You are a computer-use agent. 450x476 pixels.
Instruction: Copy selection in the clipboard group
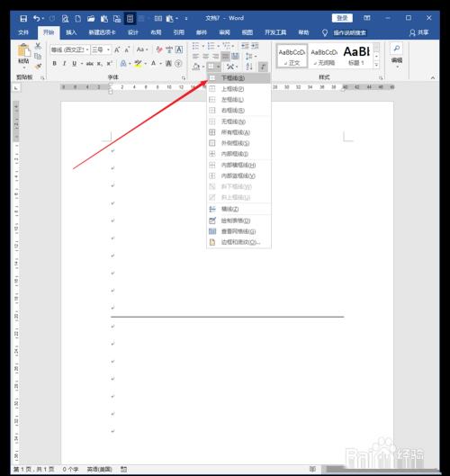38,56
